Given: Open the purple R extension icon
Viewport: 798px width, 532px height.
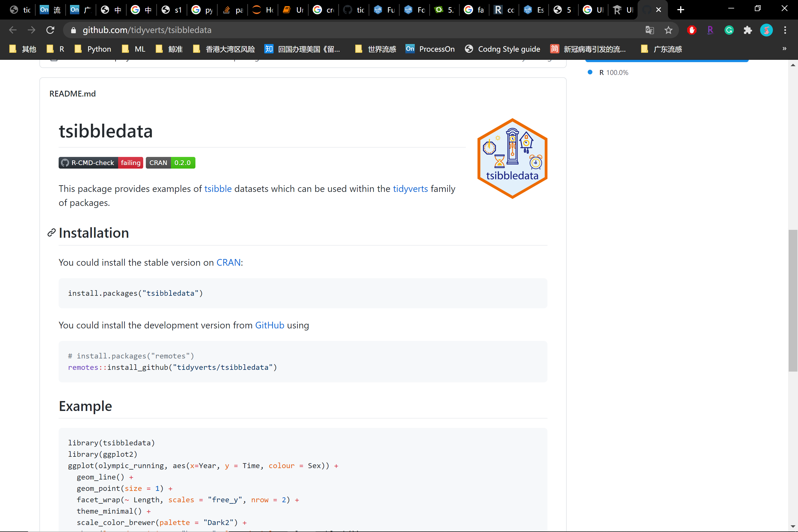Looking at the screenshot, I should pos(710,30).
